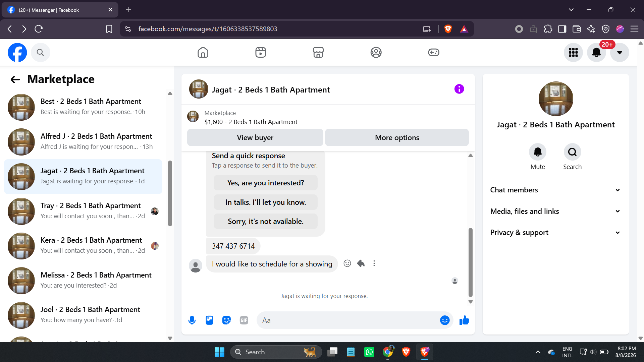
Task: Toggle the browser sidebar panel
Action: pyautogui.click(x=562, y=29)
